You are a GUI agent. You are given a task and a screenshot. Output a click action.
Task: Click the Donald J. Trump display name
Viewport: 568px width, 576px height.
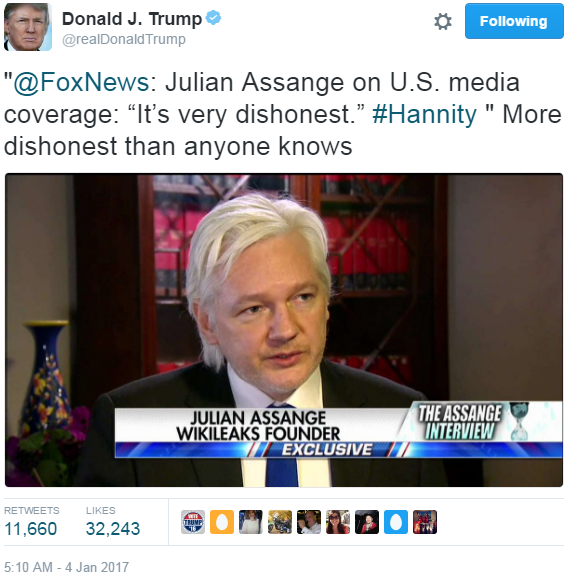coord(132,19)
